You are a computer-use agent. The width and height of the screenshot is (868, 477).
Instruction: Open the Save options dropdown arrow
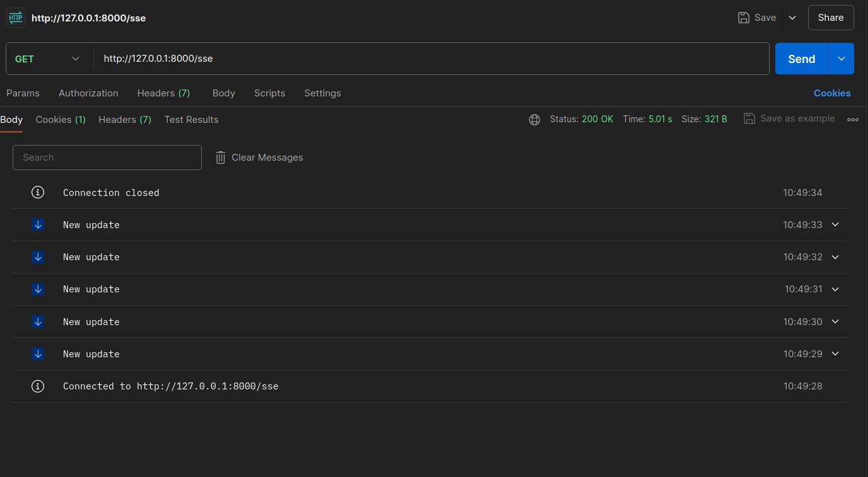[x=792, y=18]
